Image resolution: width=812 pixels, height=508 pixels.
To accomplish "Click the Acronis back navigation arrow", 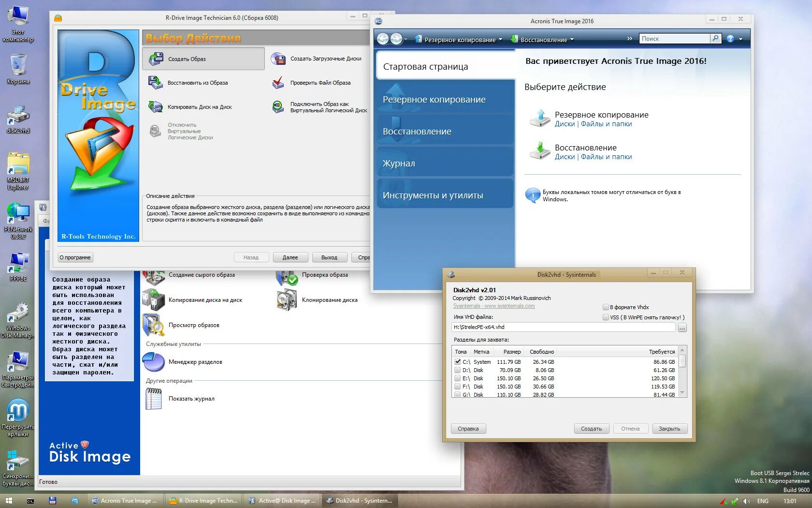I will 383,39.
